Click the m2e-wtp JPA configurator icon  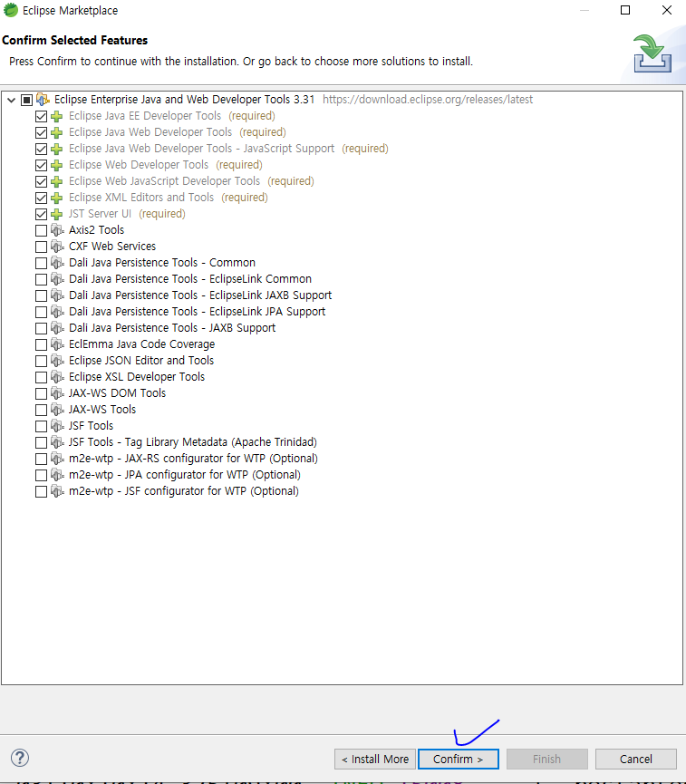(57, 475)
